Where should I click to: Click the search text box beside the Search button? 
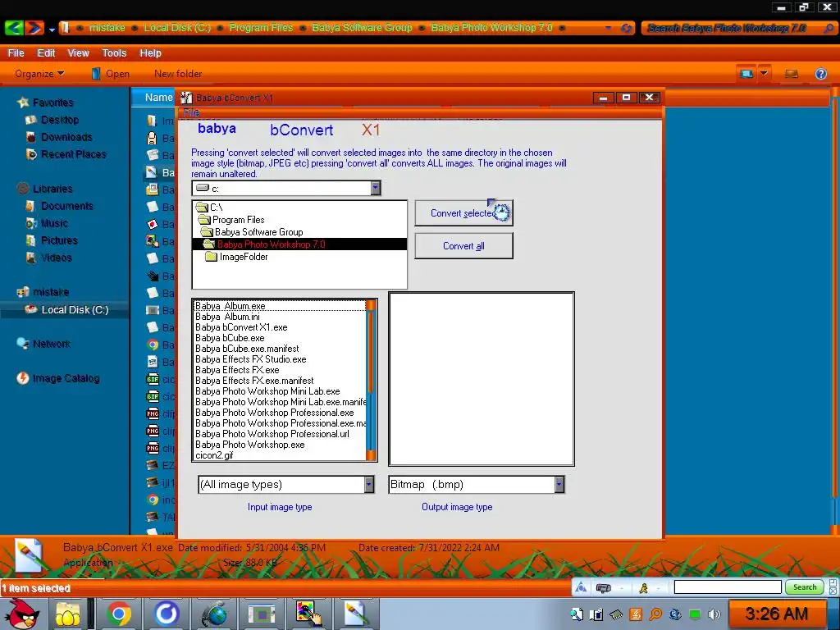[x=728, y=587]
